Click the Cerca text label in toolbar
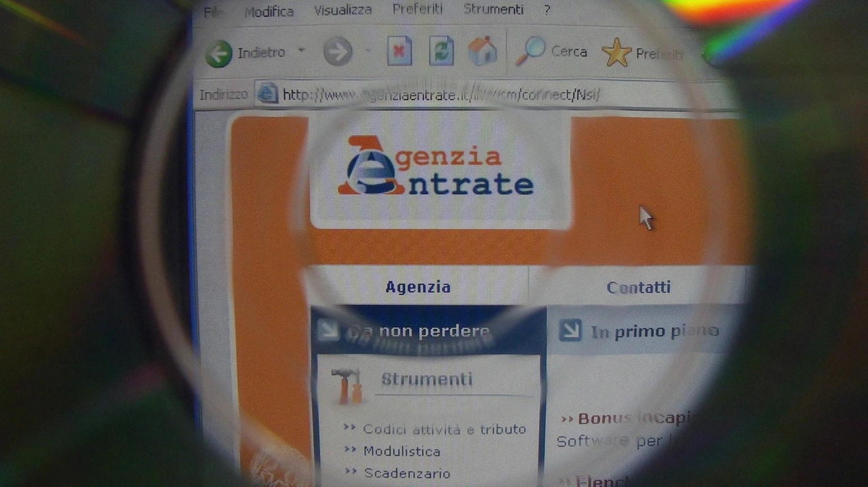This screenshot has height=487, width=868. (569, 51)
